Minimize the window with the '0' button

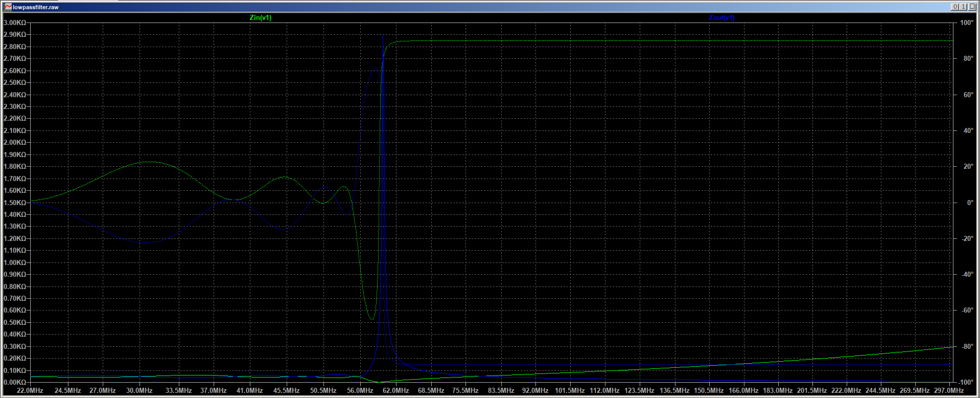[954, 7]
